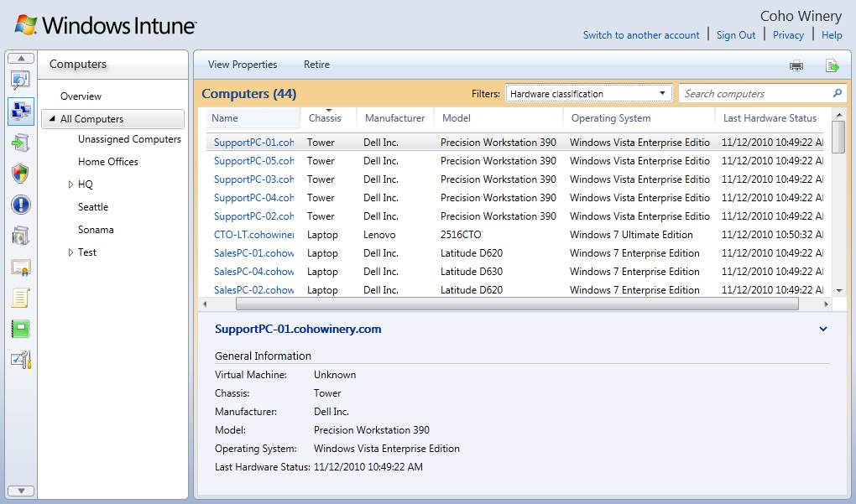Open the Reports green book icon
This screenshot has width=856, height=504.
click(21, 330)
